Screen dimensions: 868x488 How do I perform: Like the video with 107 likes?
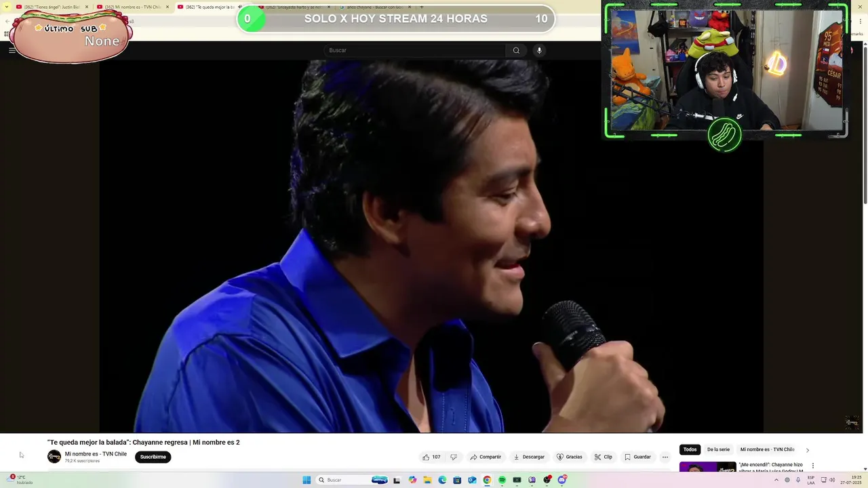431,457
